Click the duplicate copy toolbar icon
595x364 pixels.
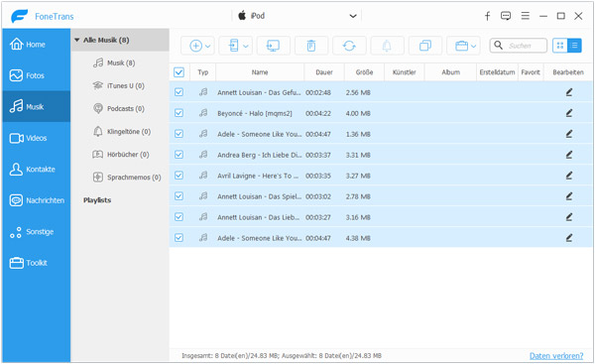click(425, 46)
